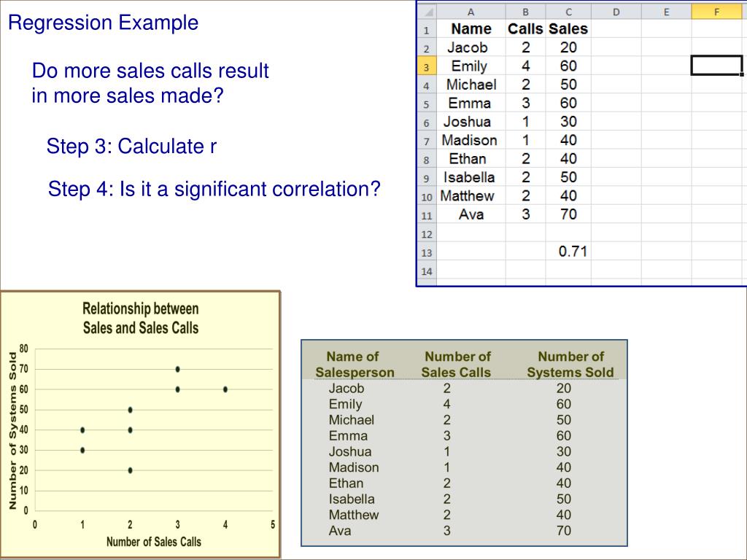Click the highlighted row 3 header

[427, 66]
